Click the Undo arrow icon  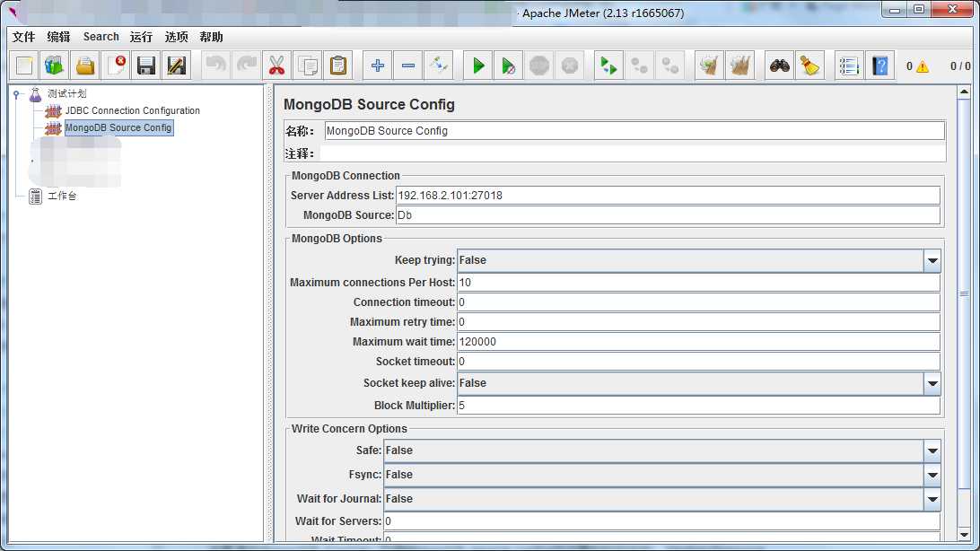coord(215,66)
